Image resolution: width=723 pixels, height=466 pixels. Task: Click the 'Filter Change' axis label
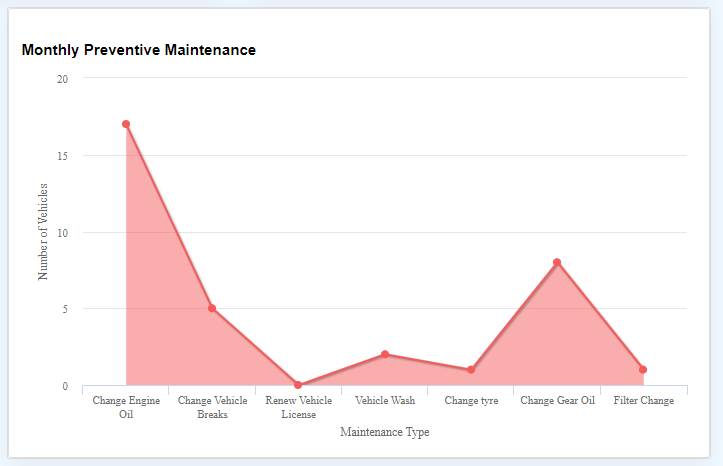[x=643, y=400]
